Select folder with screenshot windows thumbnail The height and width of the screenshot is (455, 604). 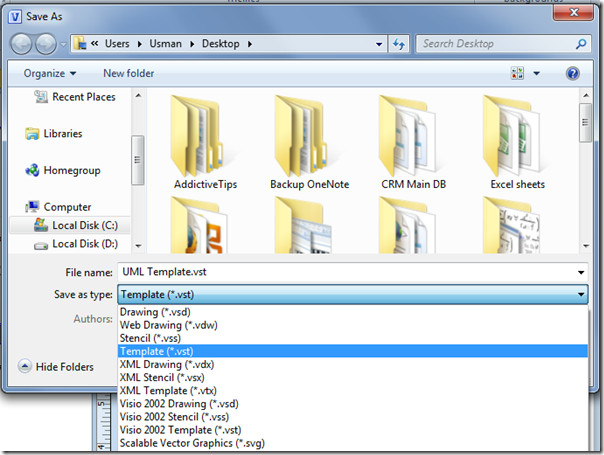click(x=304, y=225)
